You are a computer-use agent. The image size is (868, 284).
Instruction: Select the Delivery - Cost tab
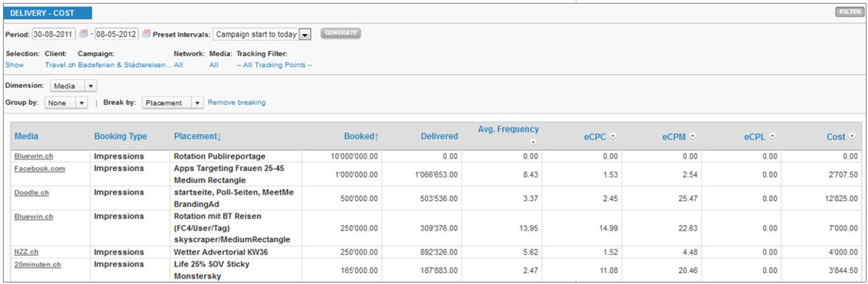pyautogui.click(x=48, y=13)
